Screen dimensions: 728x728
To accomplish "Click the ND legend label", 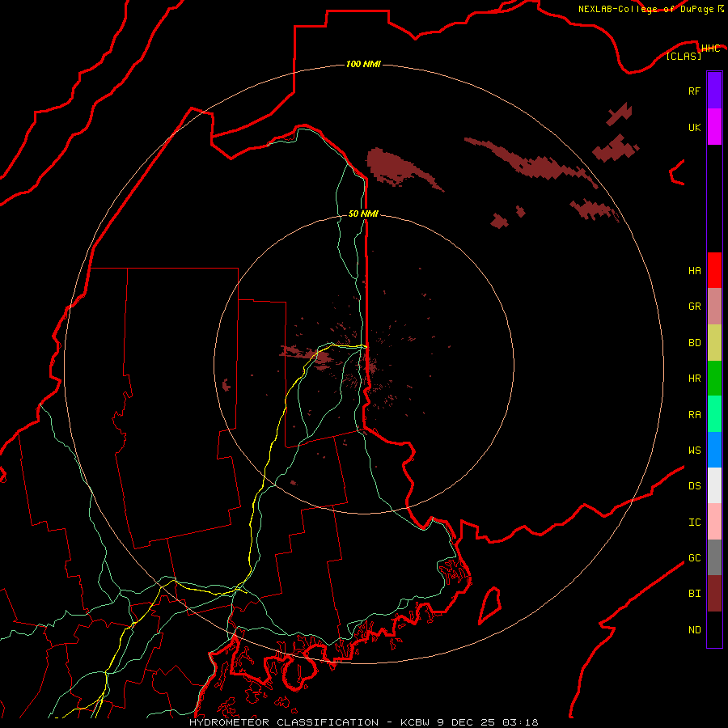I will 694,630.
